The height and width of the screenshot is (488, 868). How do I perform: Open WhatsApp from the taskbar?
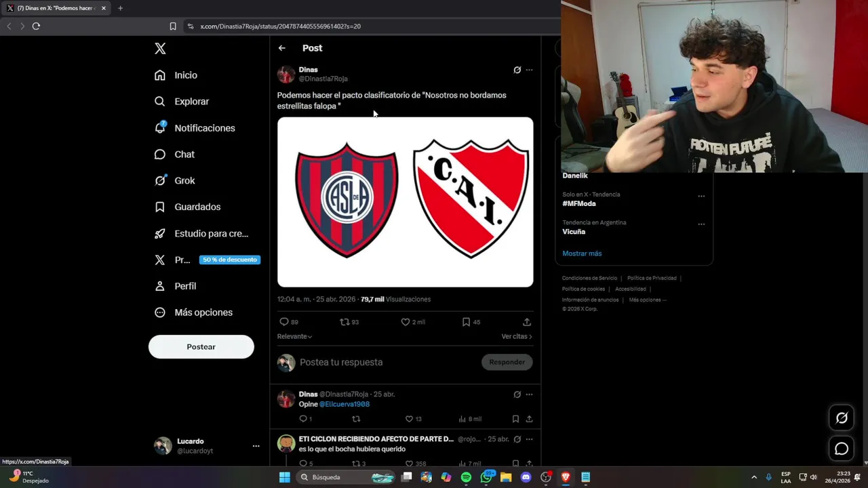click(486, 477)
